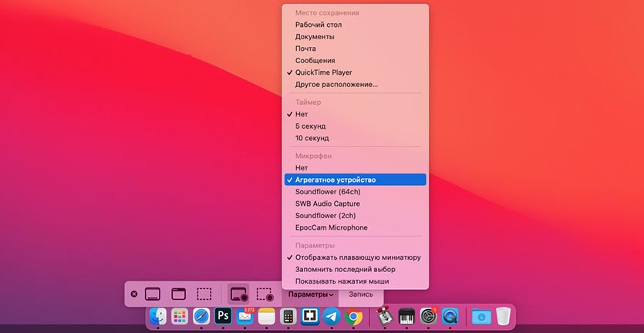Set timer to '5 секунд'
644x333 pixels.
[x=310, y=126]
